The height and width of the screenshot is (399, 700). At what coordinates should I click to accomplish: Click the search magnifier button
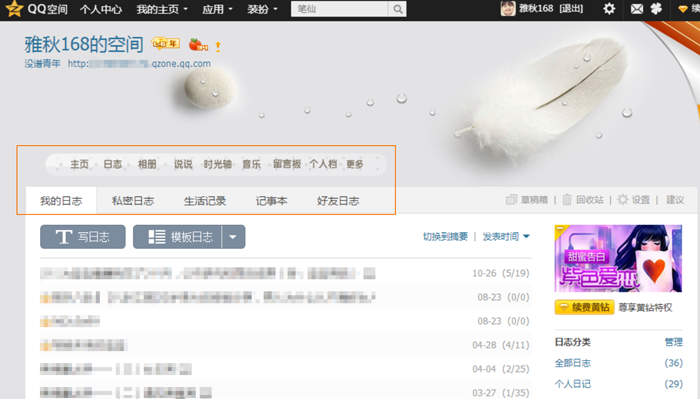pyautogui.click(x=397, y=9)
